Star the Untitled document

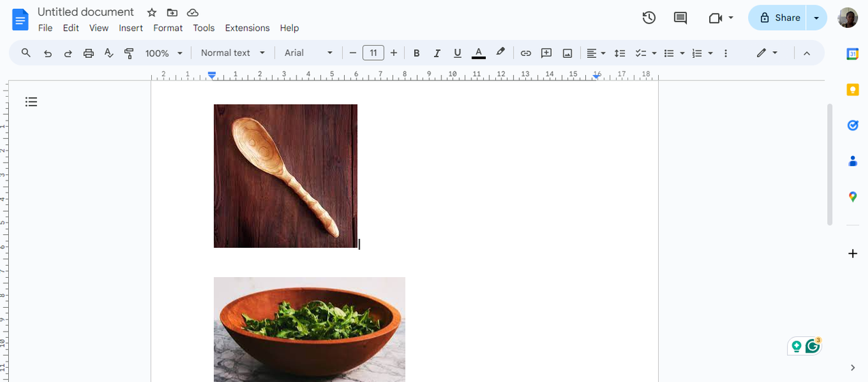pos(152,12)
